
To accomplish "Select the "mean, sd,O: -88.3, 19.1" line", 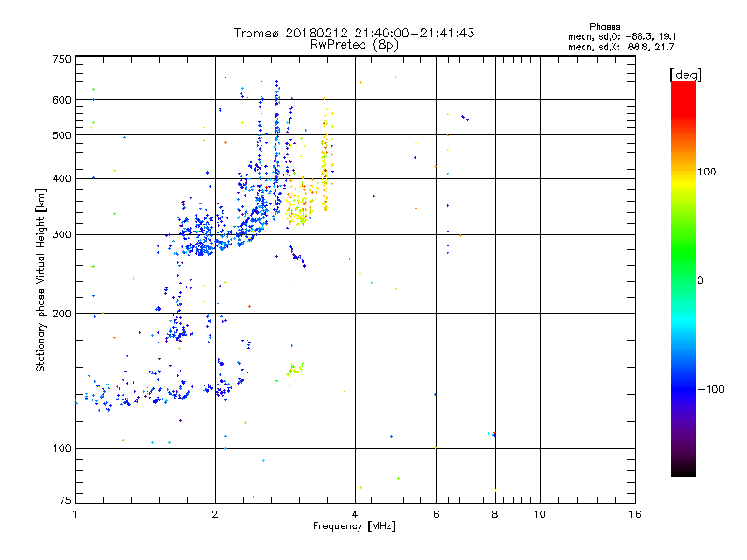I will click(622, 36).
